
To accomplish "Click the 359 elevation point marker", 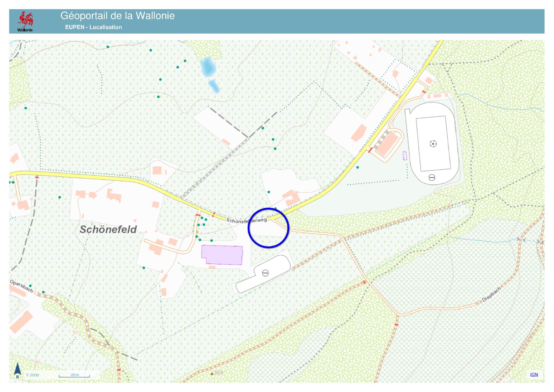I will (212, 374).
